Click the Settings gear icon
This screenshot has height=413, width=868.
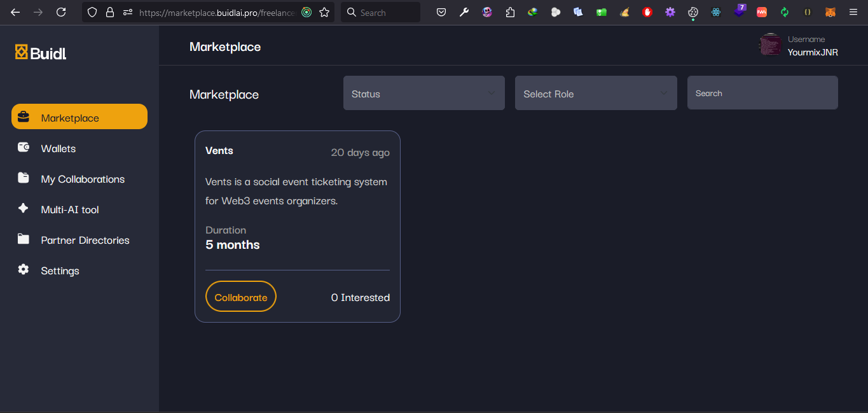24,270
